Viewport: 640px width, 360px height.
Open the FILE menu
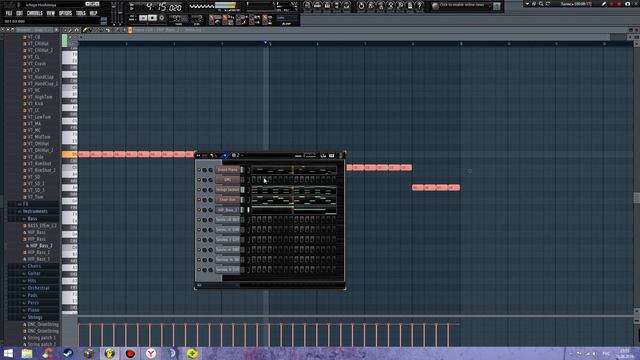click(x=9, y=13)
